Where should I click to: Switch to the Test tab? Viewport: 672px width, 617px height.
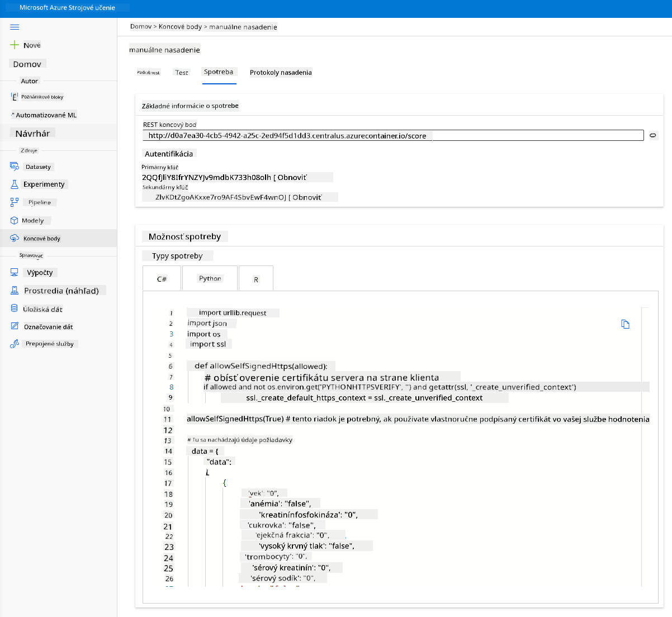pyautogui.click(x=182, y=73)
